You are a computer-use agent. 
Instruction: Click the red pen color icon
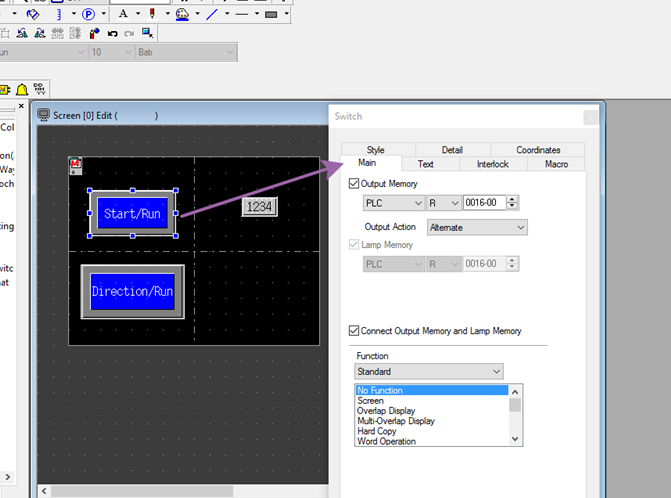[x=153, y=14]
